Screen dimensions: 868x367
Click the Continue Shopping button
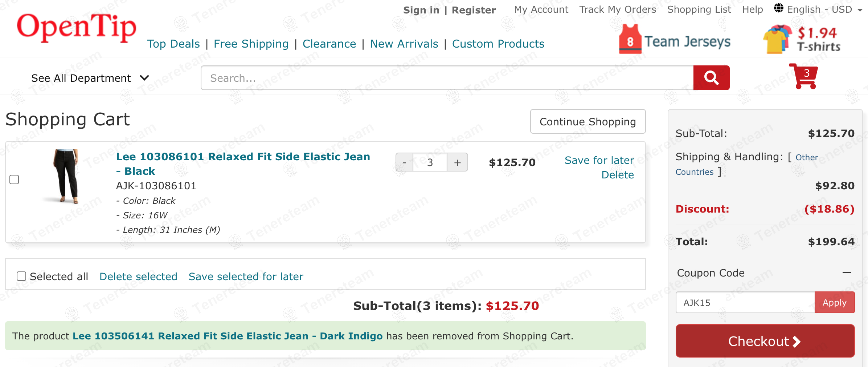click(x=587, y=122)
